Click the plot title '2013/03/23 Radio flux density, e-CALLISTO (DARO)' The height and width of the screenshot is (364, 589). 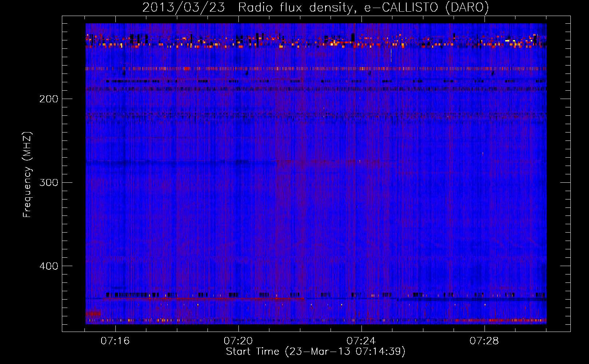coord(316,8)
